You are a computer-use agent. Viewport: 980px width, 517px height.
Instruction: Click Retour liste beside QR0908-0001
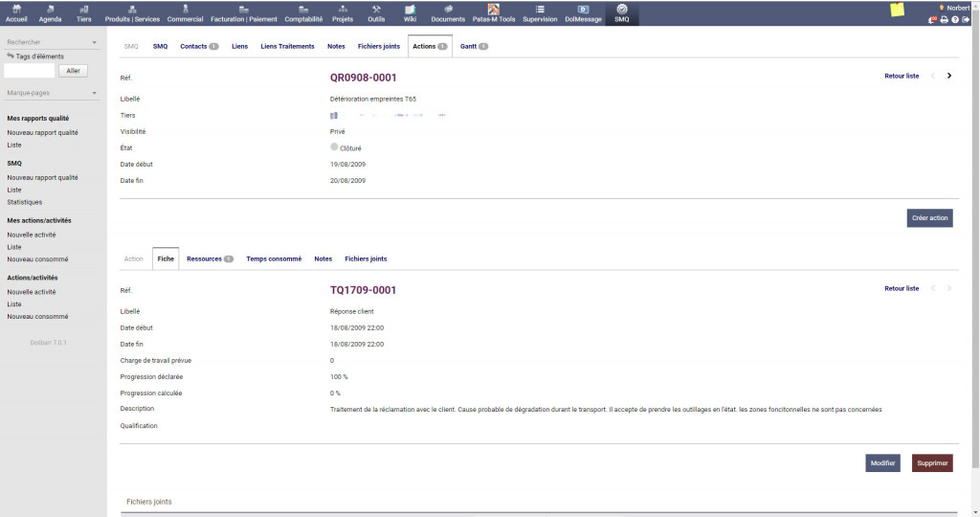pos(902,76)
